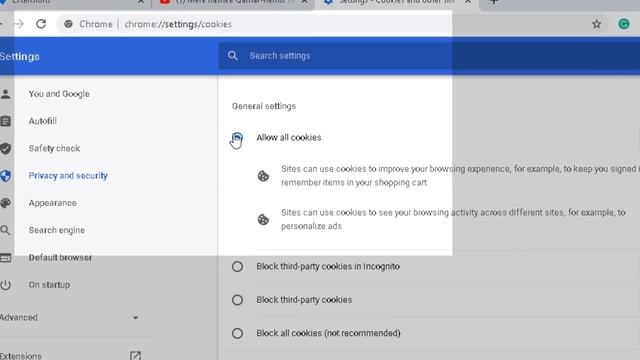Click the blue shield icon beside Privacy and security

[5, 176]
